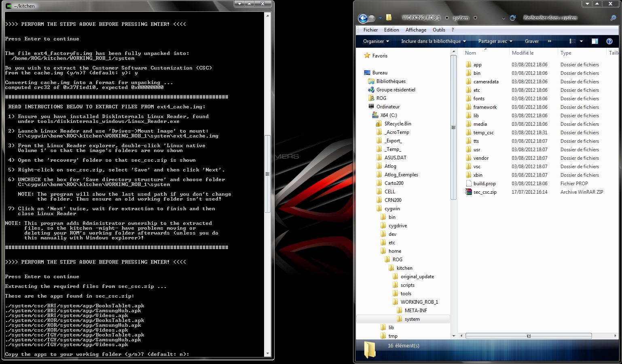Open the Fichier menu

point(370,30)
